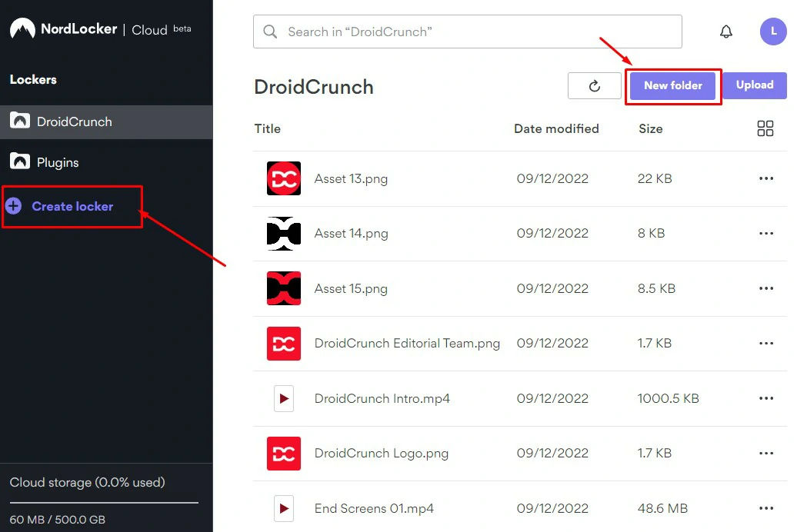Image resolution: width=797 pixels, height=532 pixels.
Task: Sort files by Title column
Action: click(268, 128)
